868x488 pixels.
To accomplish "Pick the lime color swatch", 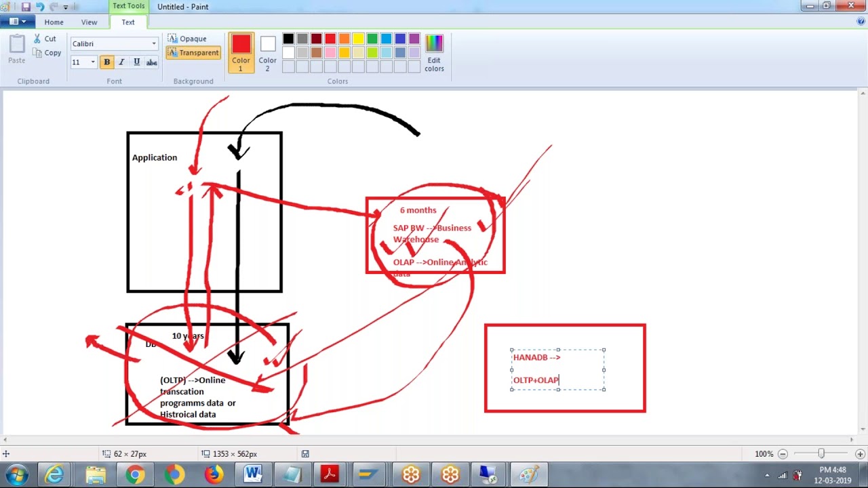I will [x=372, y=53].
